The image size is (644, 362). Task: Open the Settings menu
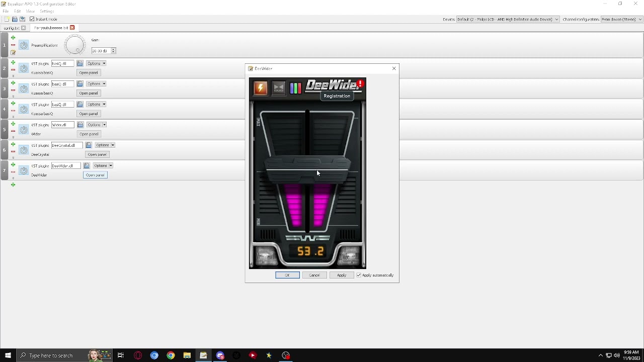point(47,11)
